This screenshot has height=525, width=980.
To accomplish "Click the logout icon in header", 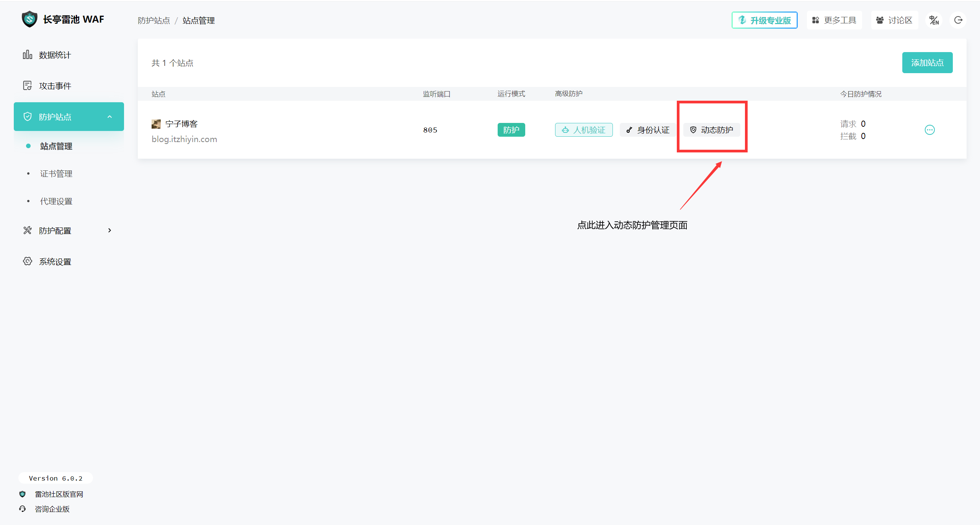I will pos(958,20).
